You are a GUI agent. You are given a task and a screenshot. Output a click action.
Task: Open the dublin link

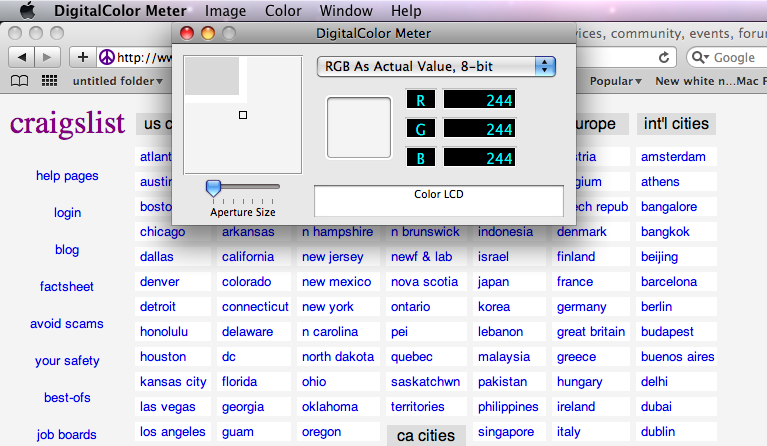pyautogui.click(x=658, y=432)
